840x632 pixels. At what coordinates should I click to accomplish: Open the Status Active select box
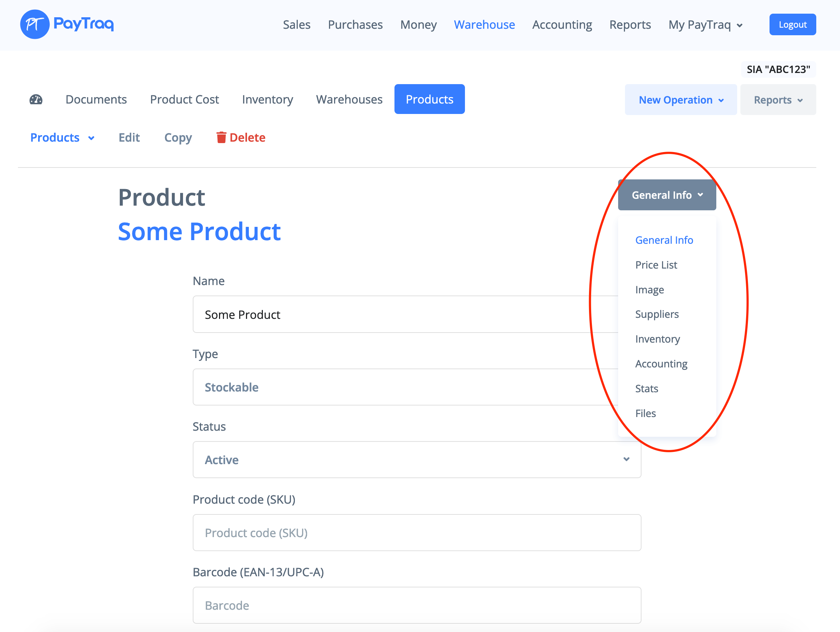pyautogui.click(x=416, y=460)
